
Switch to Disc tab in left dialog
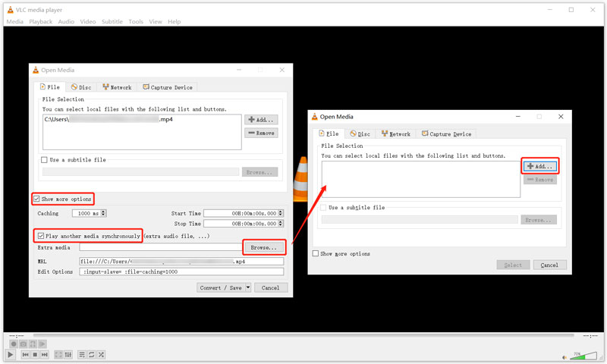(81, 87)
